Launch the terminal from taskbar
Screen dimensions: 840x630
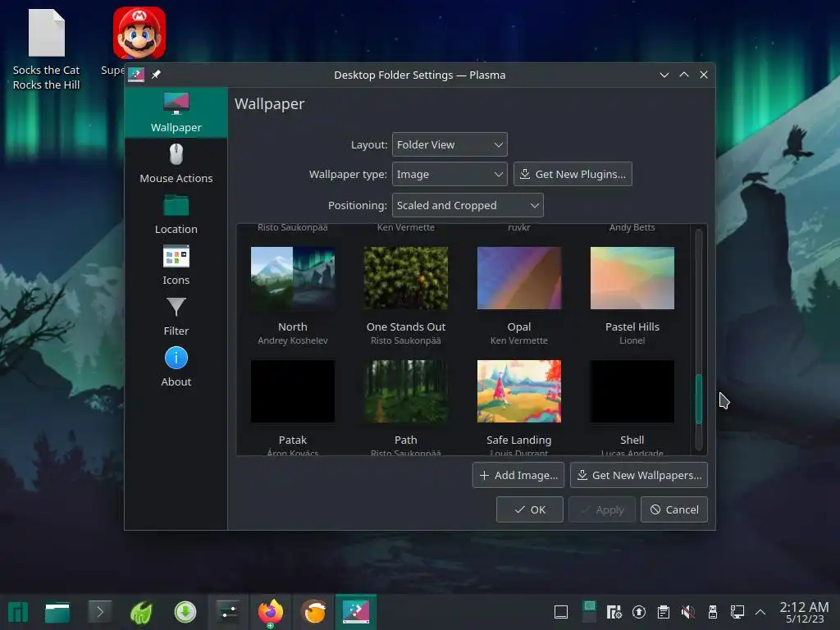tap(99, 612)
